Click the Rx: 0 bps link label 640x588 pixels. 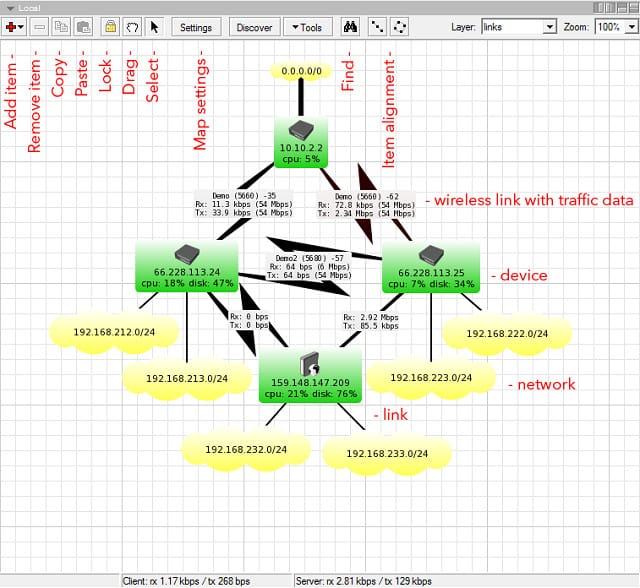[249, 321]
